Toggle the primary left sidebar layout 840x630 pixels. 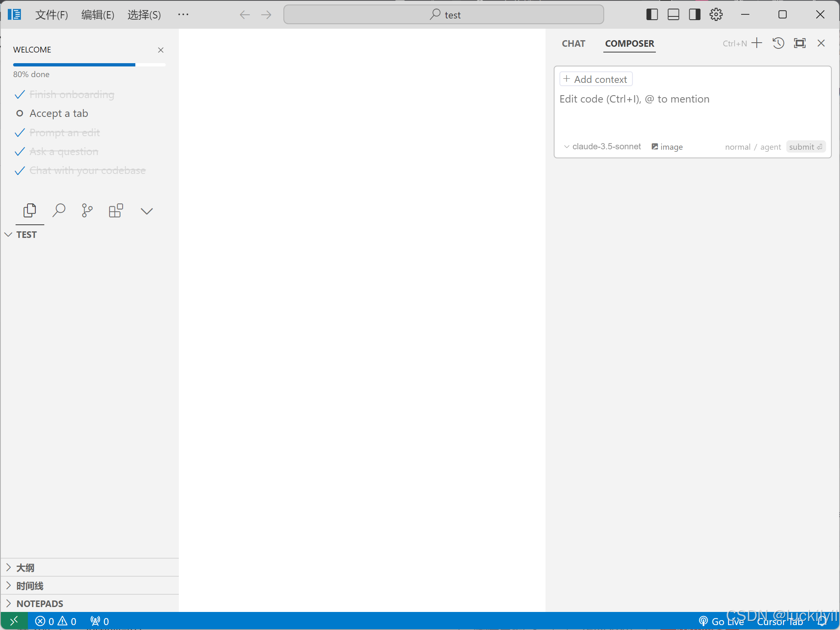[652, 15]
